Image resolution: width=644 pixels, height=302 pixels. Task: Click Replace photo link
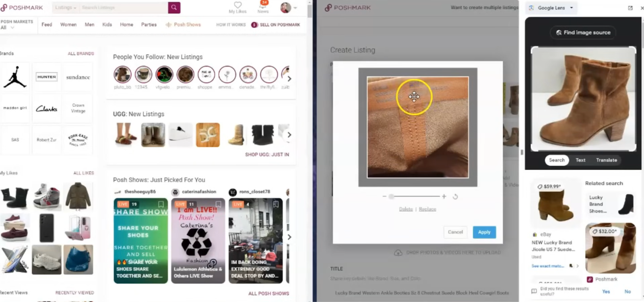(x=427, y=209)
